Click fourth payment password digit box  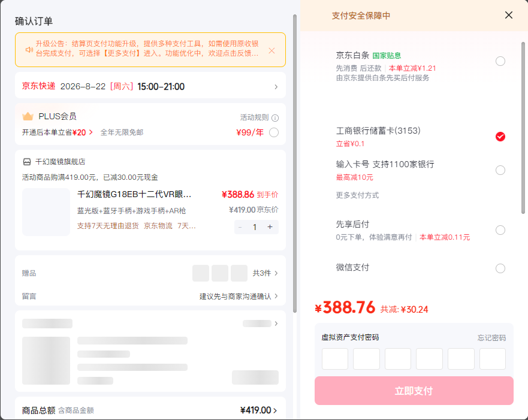429,359
